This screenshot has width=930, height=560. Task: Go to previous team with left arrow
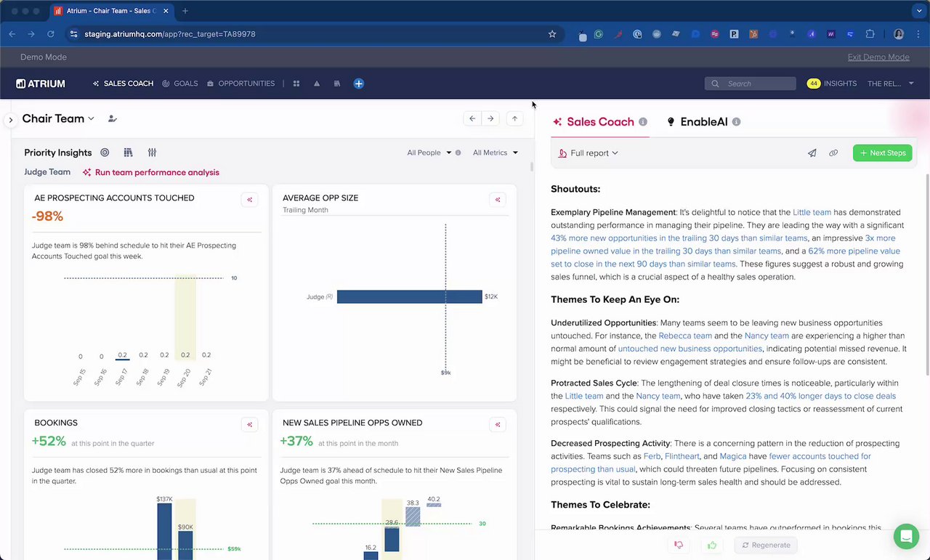pyautogui.click(x=472, y=118)
